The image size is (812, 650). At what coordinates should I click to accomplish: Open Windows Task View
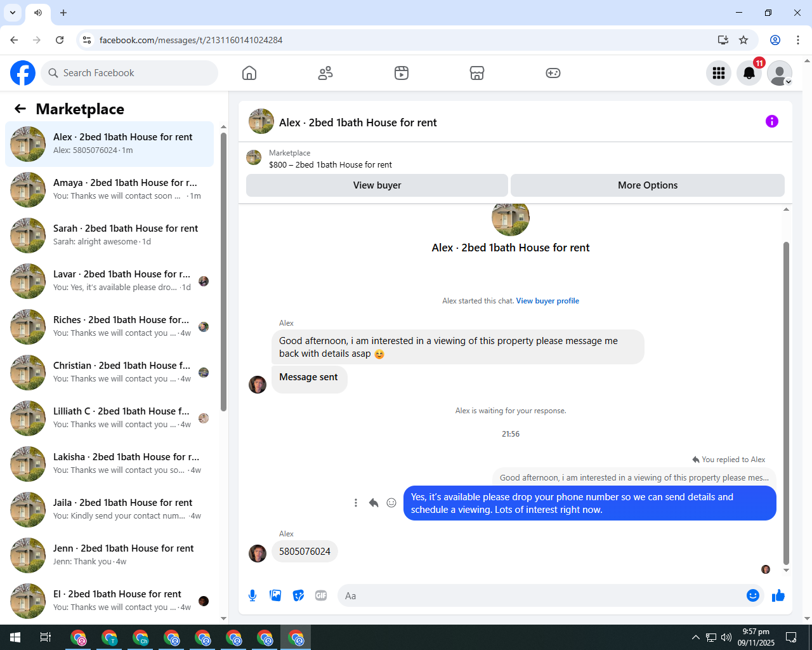(x=46, y=637)
